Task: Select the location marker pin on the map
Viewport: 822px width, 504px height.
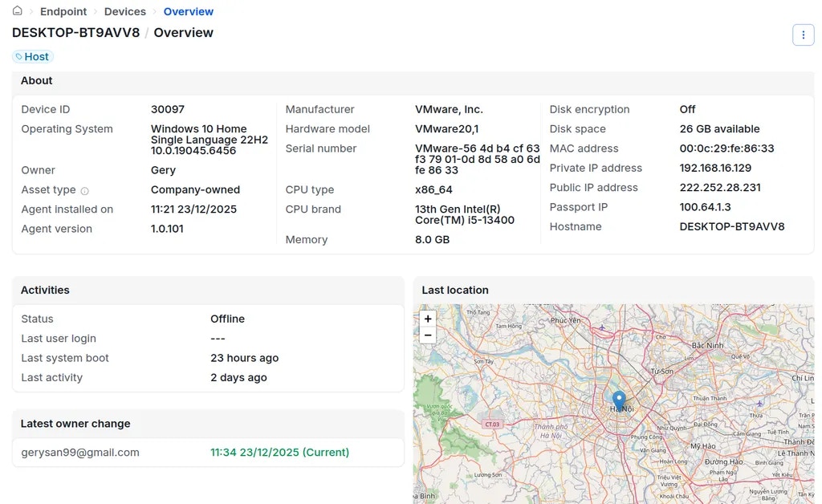Action: click(619, 397)
